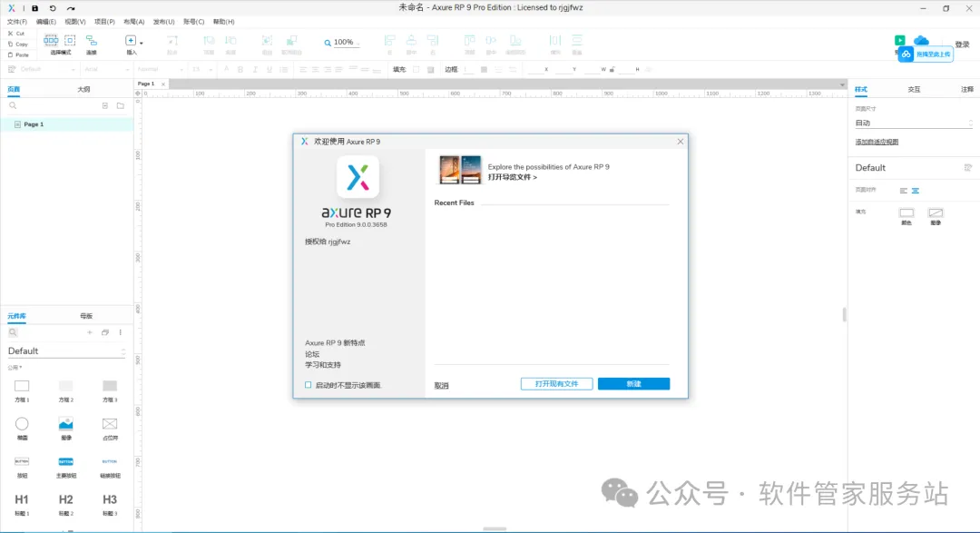
Task: Toggle underline formatting
Action: (x=269, y=69)
